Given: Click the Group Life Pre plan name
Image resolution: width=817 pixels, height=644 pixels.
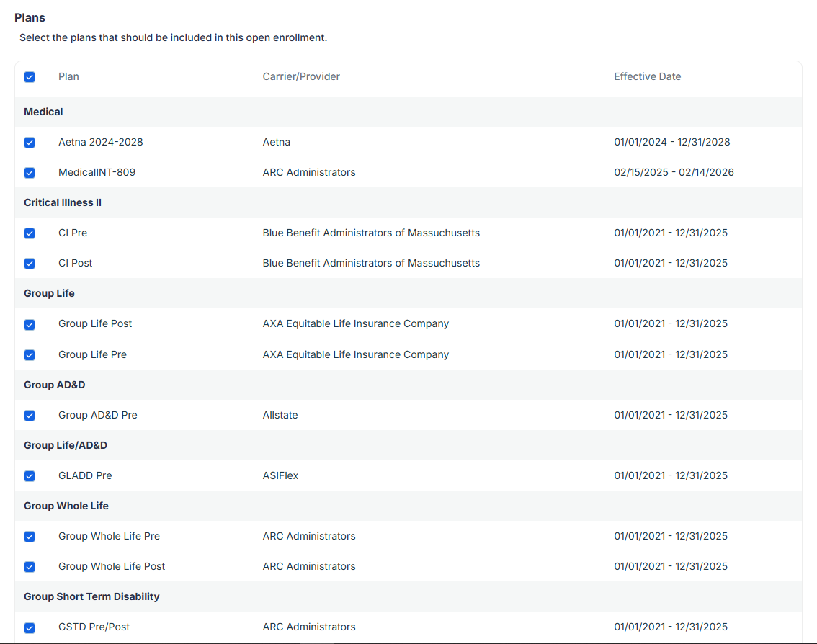Looking at the screenshot, I should click(93, 355).
